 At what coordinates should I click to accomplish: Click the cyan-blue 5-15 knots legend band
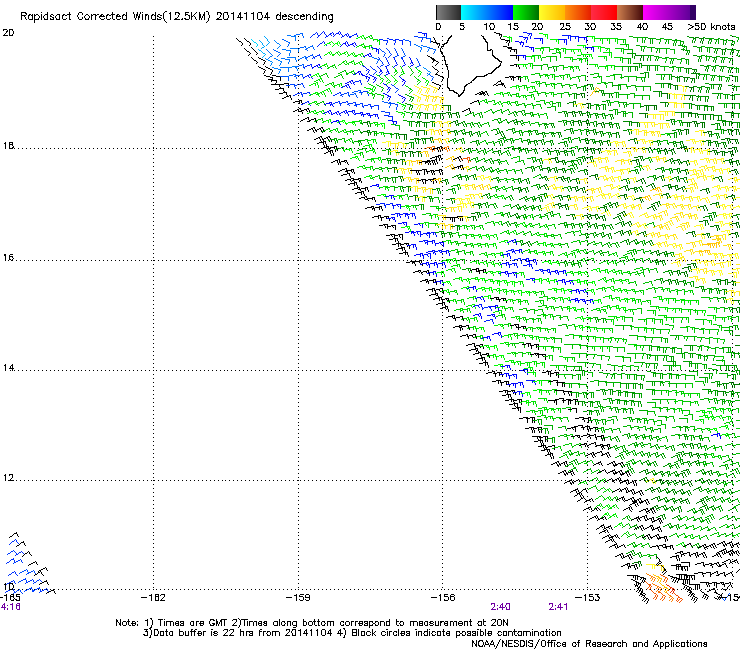[487, 12]
